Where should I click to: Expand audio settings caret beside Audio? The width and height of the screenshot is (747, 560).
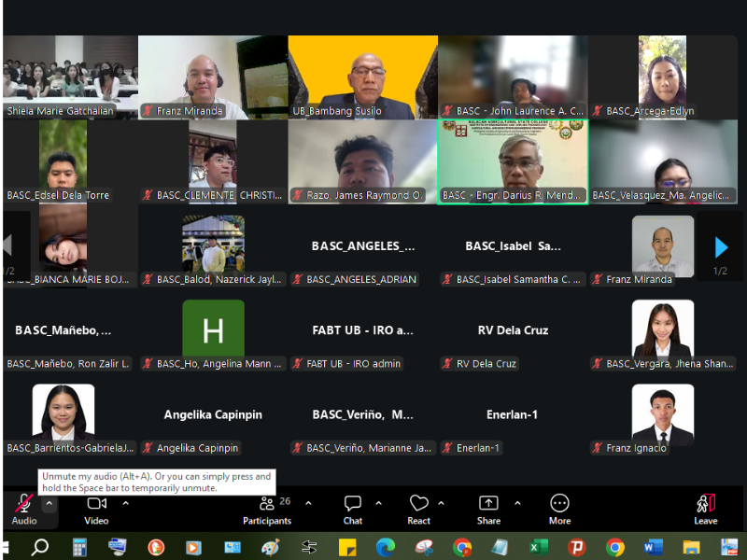(49, 503)
